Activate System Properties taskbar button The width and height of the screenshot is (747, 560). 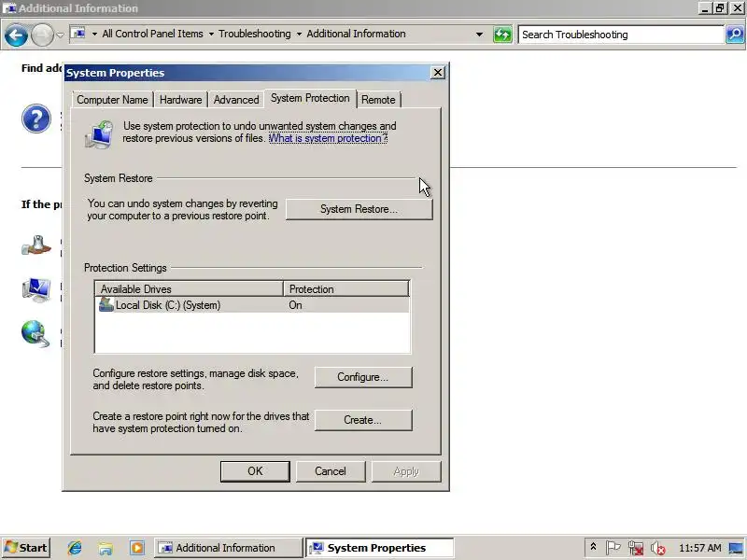[x=380, y=548]
